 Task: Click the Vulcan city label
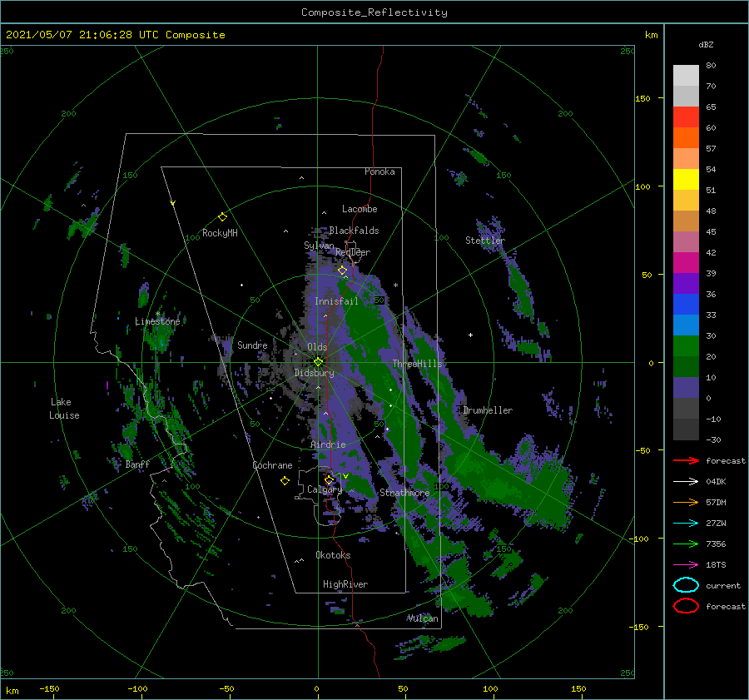(423, 618)
